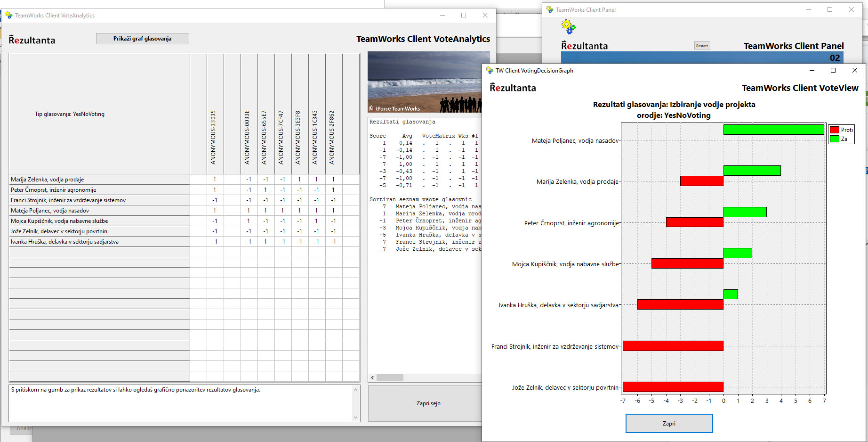Select row Jože Zelnik, delavec v sektorju povrtnin
This screenshot has width=868, height=442.
(x=99, y=231)
